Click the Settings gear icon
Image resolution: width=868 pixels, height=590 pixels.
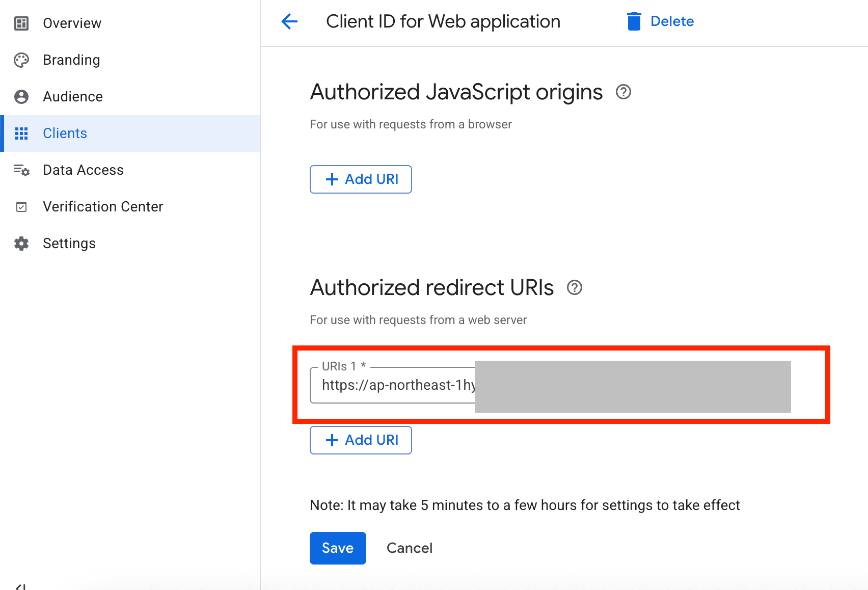coord(21,244)
